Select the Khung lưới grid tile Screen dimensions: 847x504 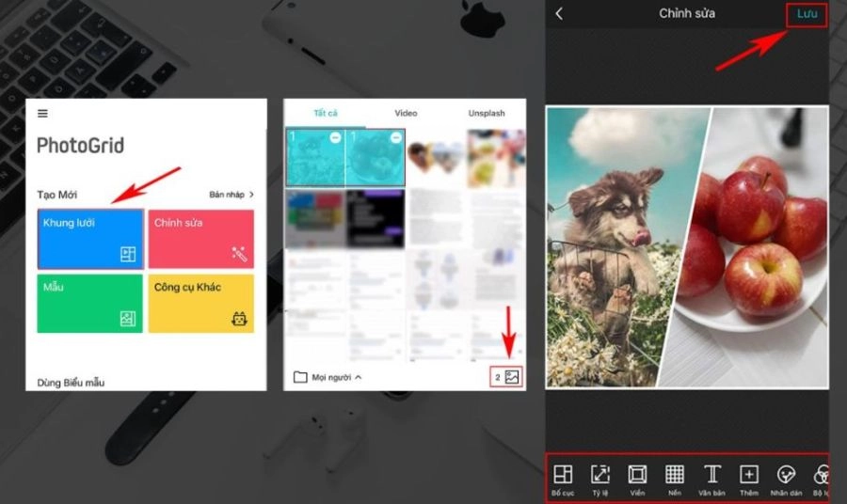pyautogui.click(x=90, y=239)
